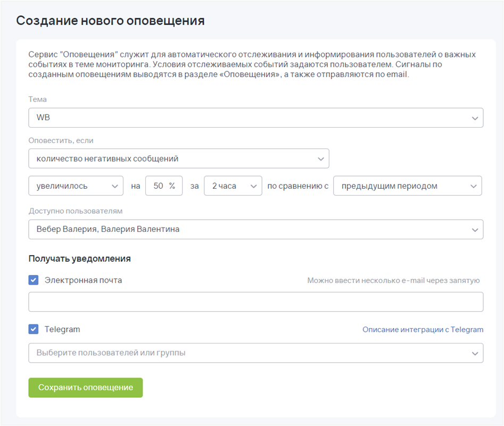
Task: Click the chevron arrow in the Тема field
Action: coord(475,119)
